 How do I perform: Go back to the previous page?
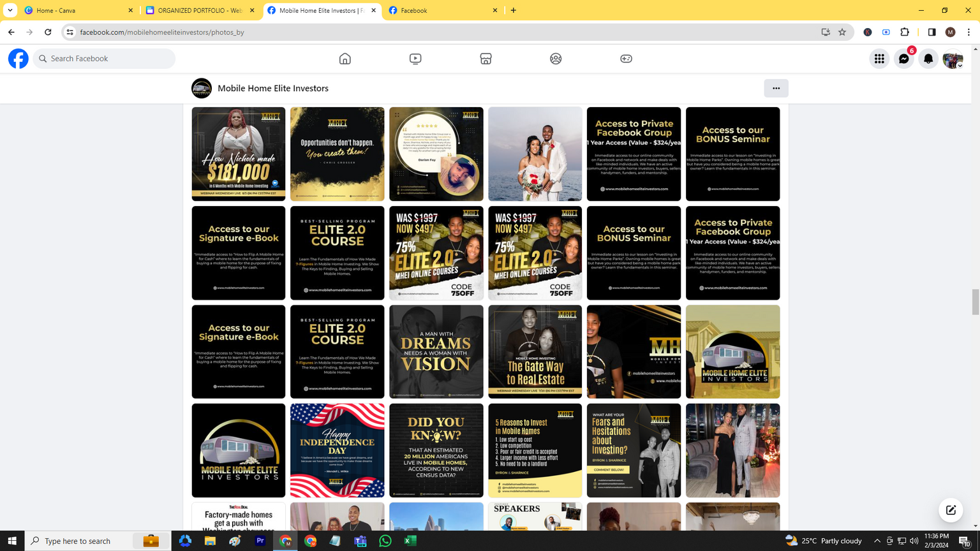pos(11,32)
